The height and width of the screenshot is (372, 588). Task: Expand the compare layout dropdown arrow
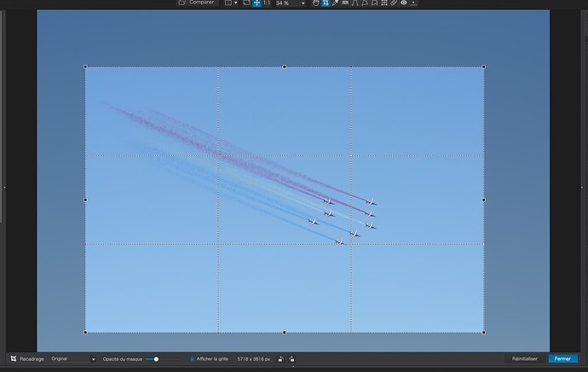pyautogui.click(x=236, y=3)
